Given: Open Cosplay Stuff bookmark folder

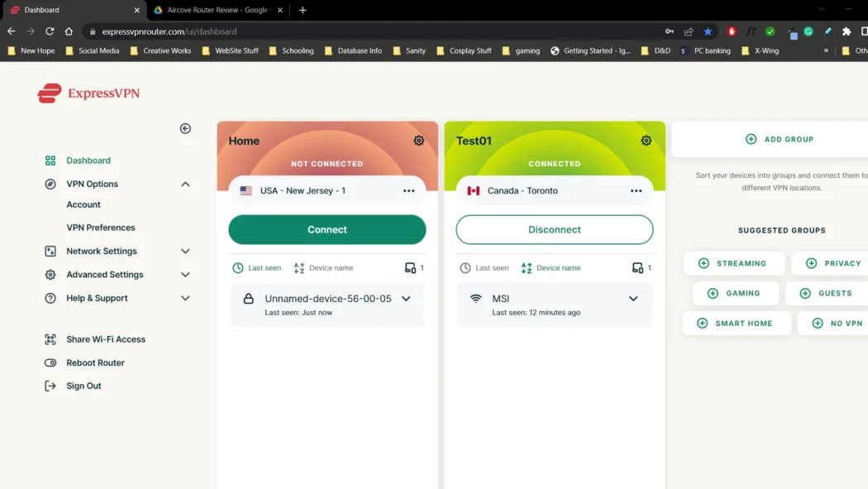Looking at the screenshot, I should point(464,50).
